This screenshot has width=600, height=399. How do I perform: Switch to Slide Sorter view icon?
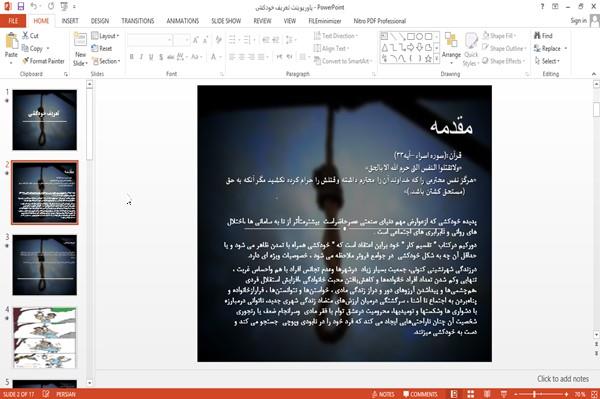(471, 394)
